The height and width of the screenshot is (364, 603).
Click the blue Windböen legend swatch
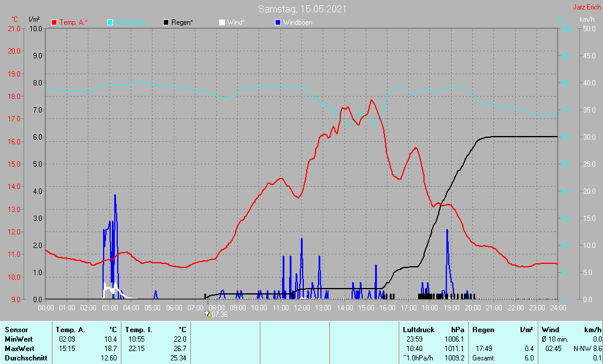pos(278,22)
